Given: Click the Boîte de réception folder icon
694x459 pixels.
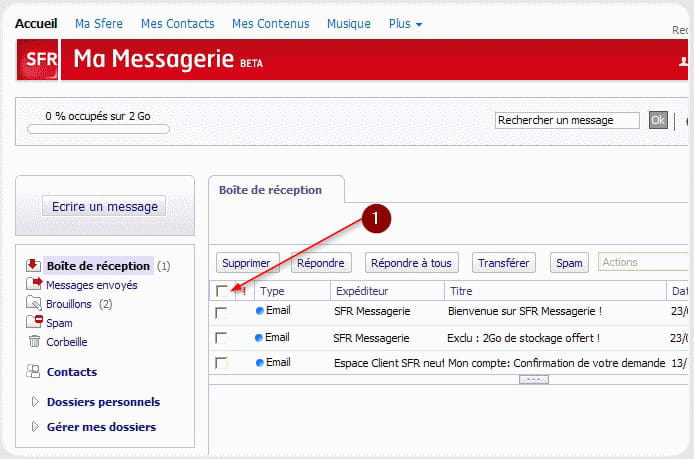Looking at the screenshot, I should [33, 265].
